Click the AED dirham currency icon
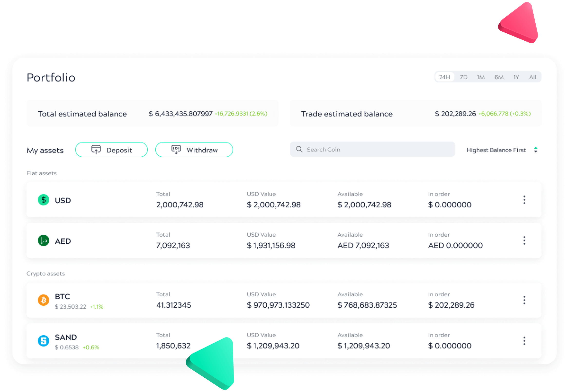This screenshot has width=568, height=392. pos(44,241)
